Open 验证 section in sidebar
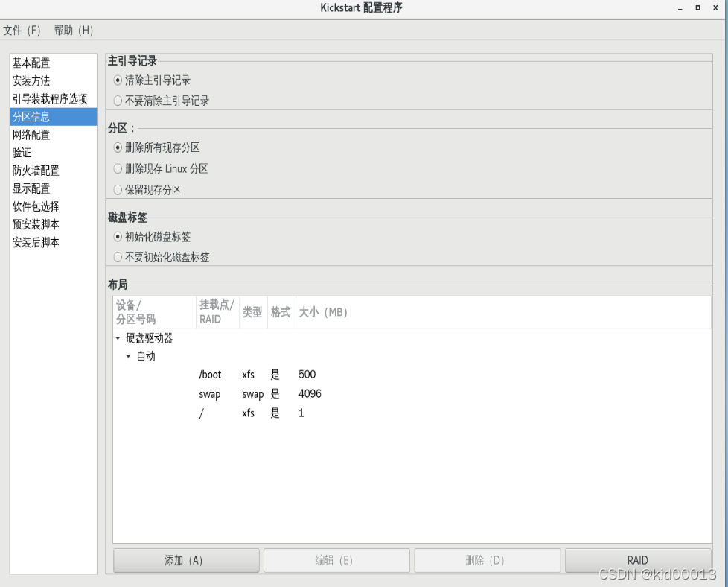The height and width of the screenshot is (587, 728). (53, 153)
